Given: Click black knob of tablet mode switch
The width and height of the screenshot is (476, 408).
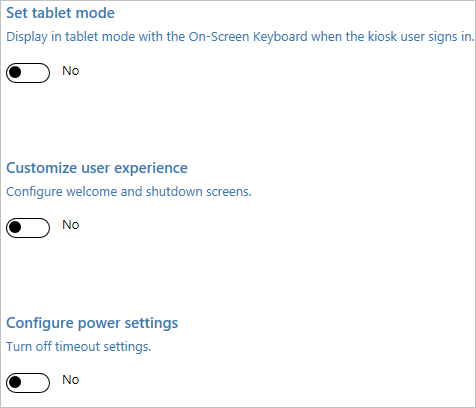Looking at the screenshot, I should tap(15, 72).
